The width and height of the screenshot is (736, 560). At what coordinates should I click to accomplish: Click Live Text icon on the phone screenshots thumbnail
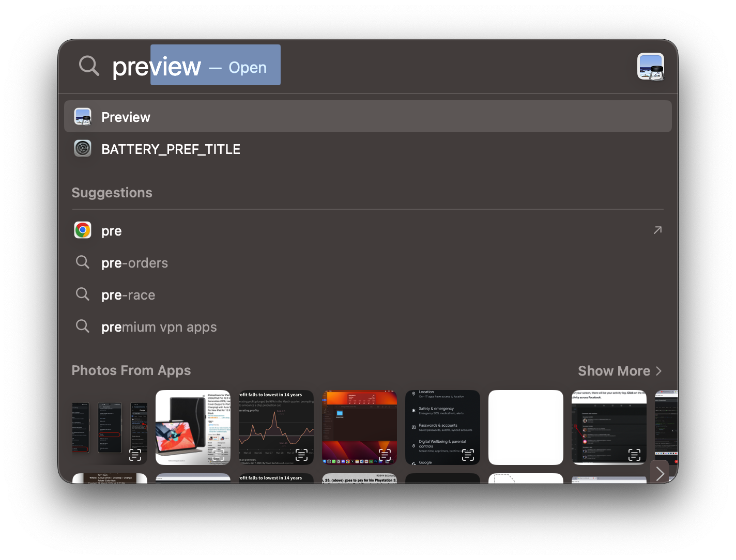[135, 455]
